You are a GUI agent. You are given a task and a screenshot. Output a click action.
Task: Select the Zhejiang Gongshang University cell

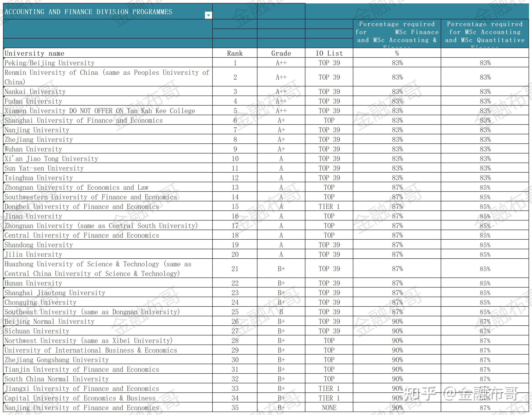click(x=57, y=360)
